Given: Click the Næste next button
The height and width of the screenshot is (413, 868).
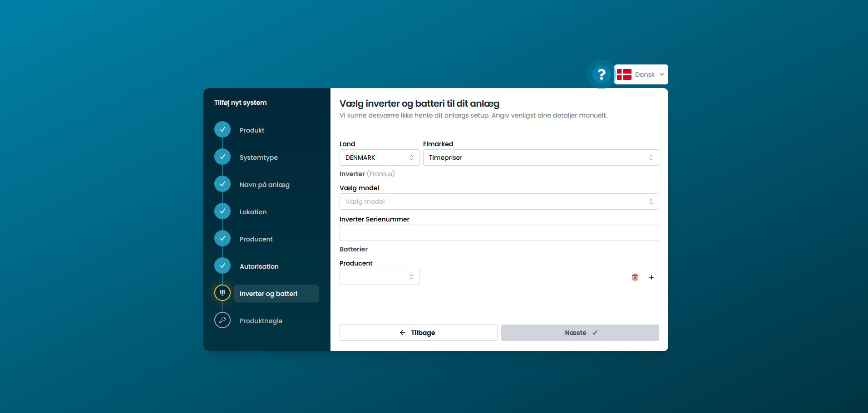Looking at the screenshot, I should point(580,333).
